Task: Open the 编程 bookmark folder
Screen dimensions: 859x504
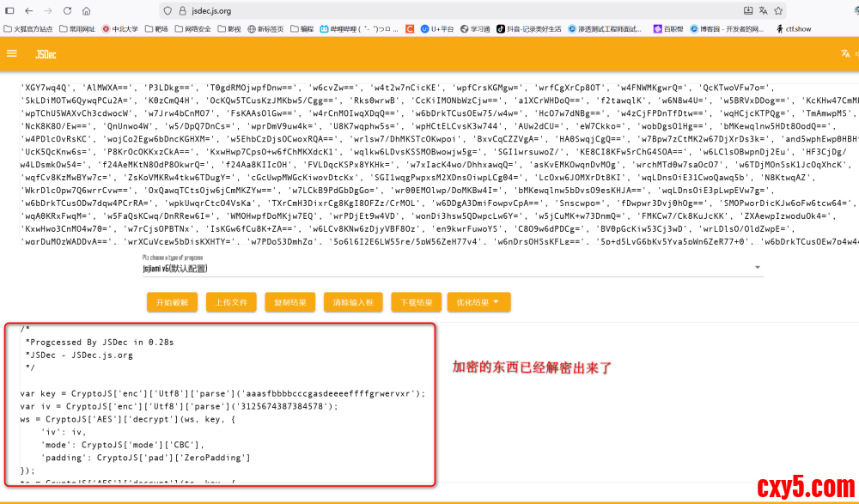Action: tap(302, 29)
